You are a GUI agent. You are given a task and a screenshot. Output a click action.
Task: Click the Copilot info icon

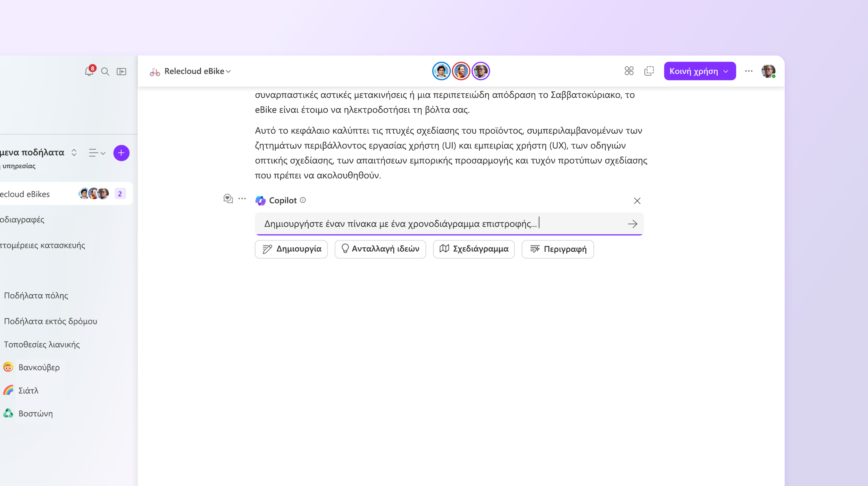303,200
